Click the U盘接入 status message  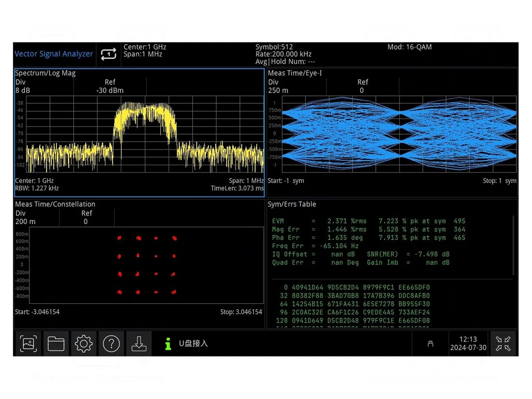pos(193,344)
